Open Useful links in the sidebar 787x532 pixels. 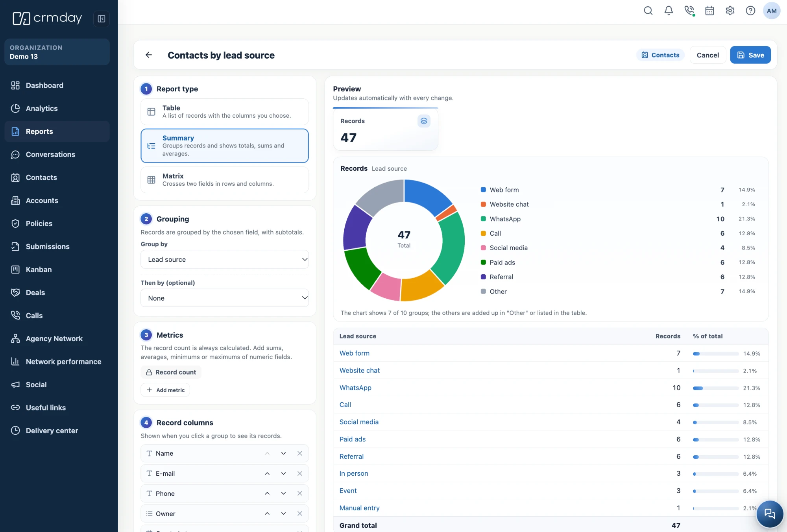(x=57, y=408)
